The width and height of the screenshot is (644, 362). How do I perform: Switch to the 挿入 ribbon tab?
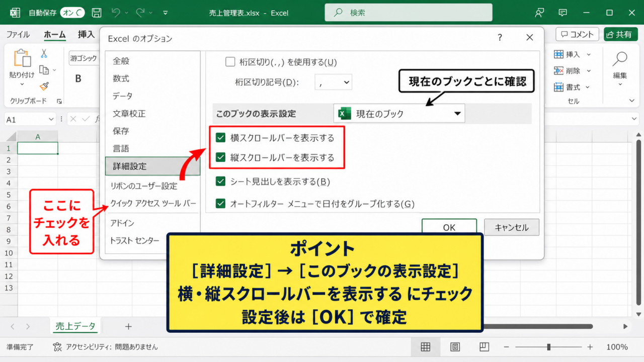pyautogui.click(x=86, y=35)
